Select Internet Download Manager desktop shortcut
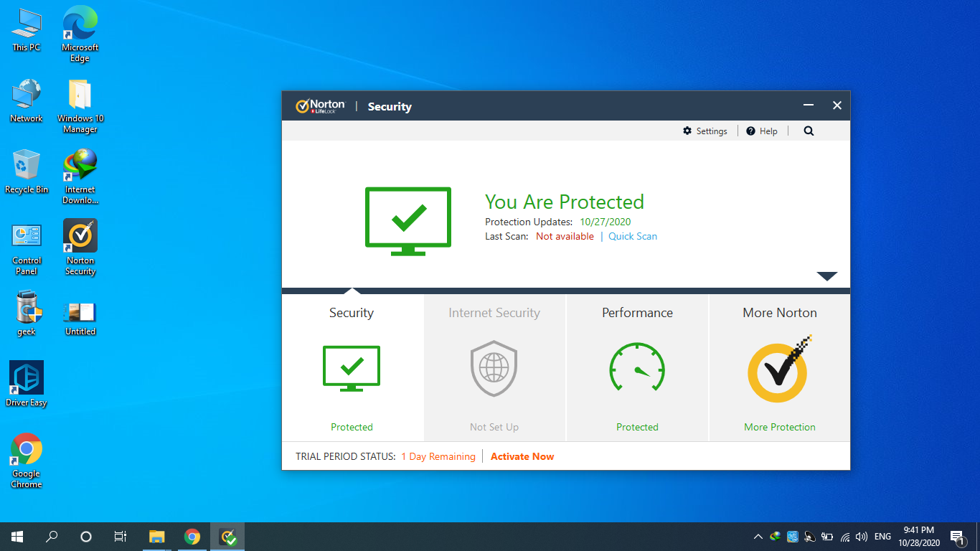This screenshot has height=551, width=980. [80, 176]
